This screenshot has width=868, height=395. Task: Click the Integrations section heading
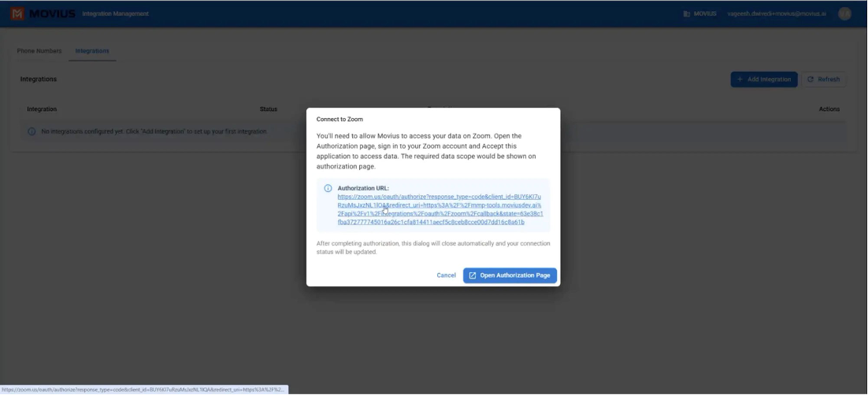38,79
